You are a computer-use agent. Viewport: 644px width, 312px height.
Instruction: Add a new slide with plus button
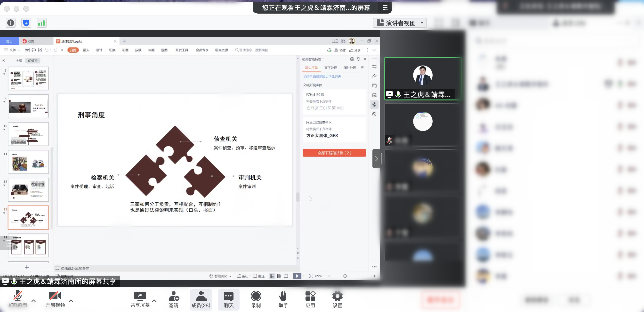point(27,267)
